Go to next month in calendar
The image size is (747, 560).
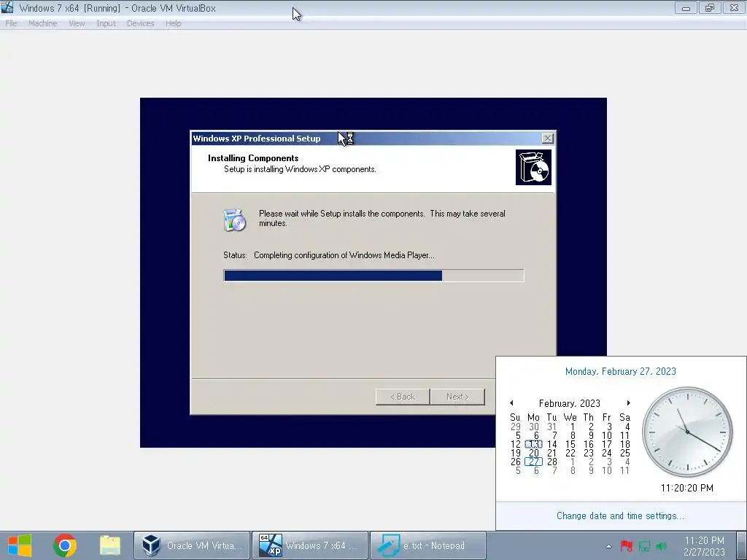tap(628, 402)
